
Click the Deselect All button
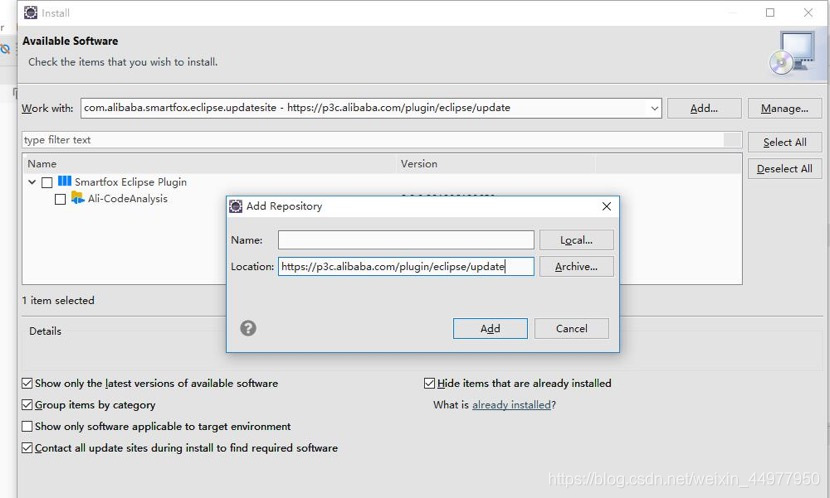[x=784, y=169]
